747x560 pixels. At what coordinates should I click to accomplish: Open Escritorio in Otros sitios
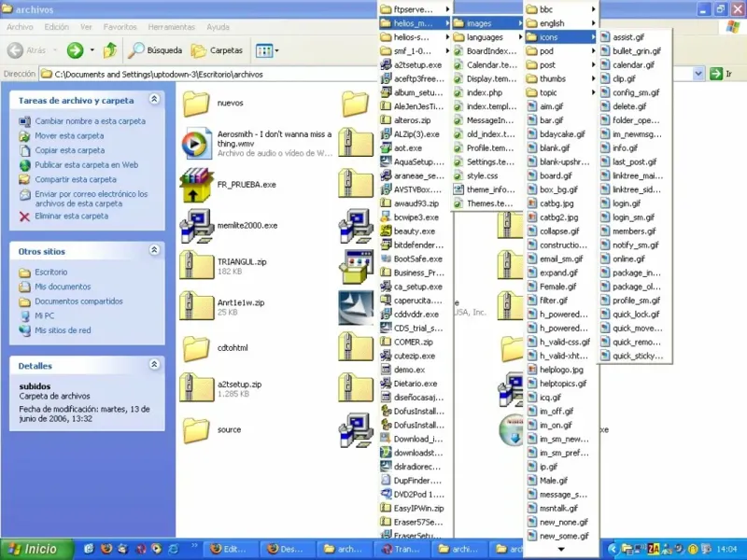tap(51, 272)
